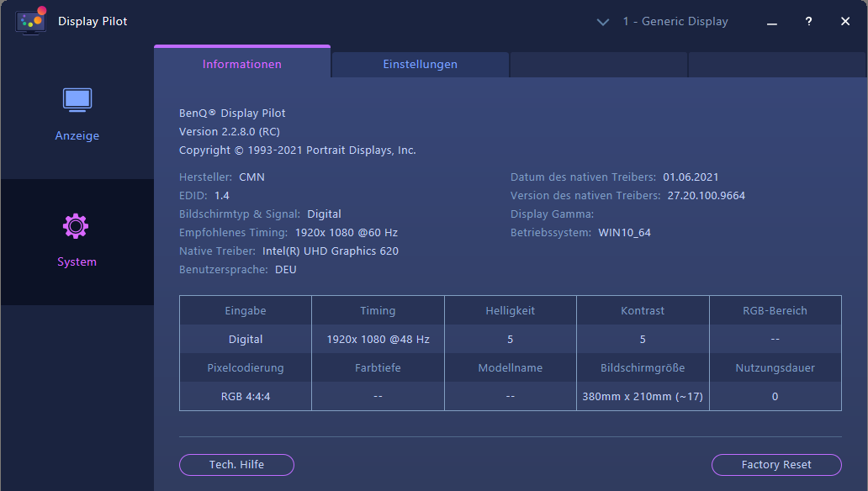Click the Nutzungsdauer table header
Image resolution: width=868 pixels, height=491 pixels.
(x=775, y=368)
